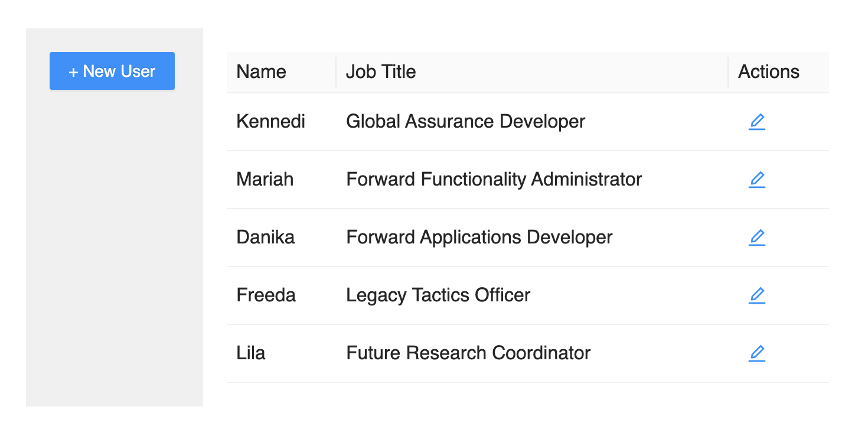The height and width of the screenshot is (429, 868).
Task: Select the Name column header
Action: point(261,72)
